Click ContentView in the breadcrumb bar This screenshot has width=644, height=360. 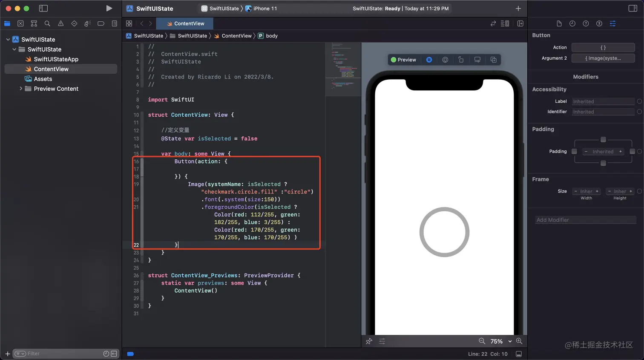click(x=233, y=36)
